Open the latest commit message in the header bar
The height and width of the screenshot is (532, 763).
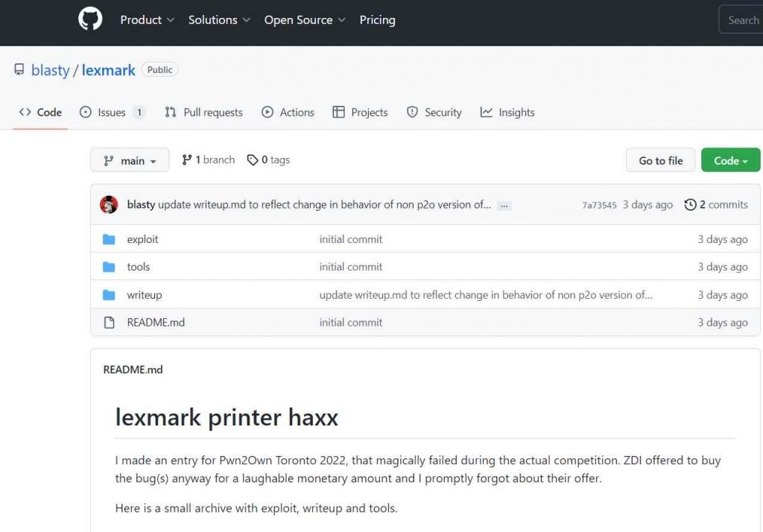click(325, 204)
